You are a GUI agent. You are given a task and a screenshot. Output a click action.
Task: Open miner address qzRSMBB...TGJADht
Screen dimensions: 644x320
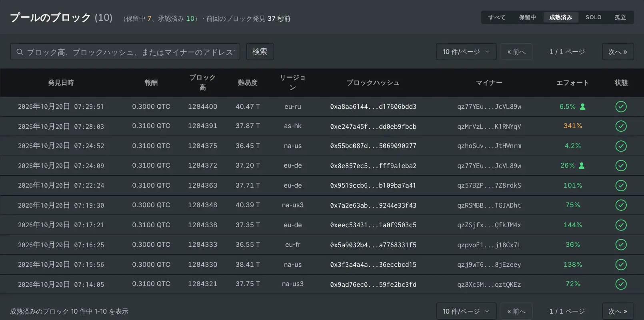489,205
